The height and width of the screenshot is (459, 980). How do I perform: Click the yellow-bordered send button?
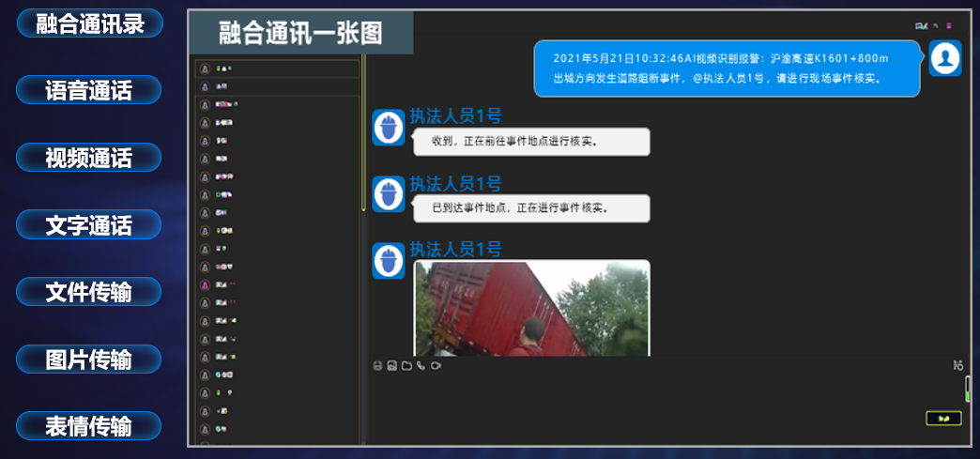click(x=943, y=419)
